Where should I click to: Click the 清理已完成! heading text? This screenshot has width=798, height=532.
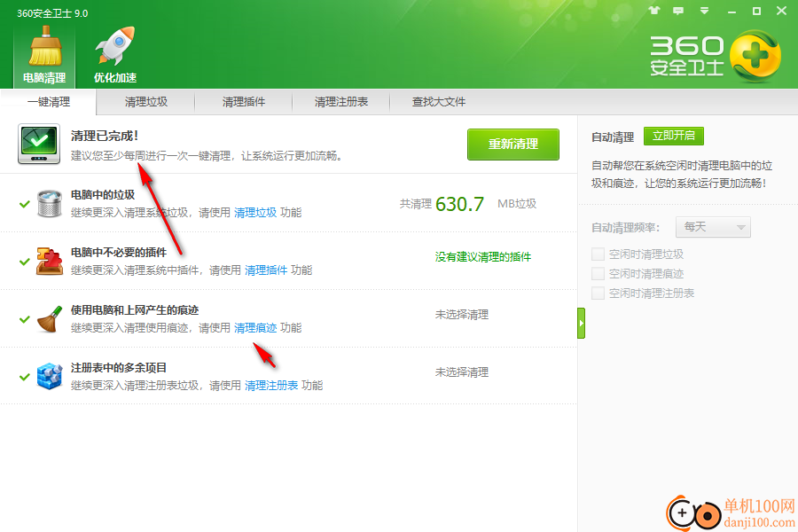[x=105, y=136]
